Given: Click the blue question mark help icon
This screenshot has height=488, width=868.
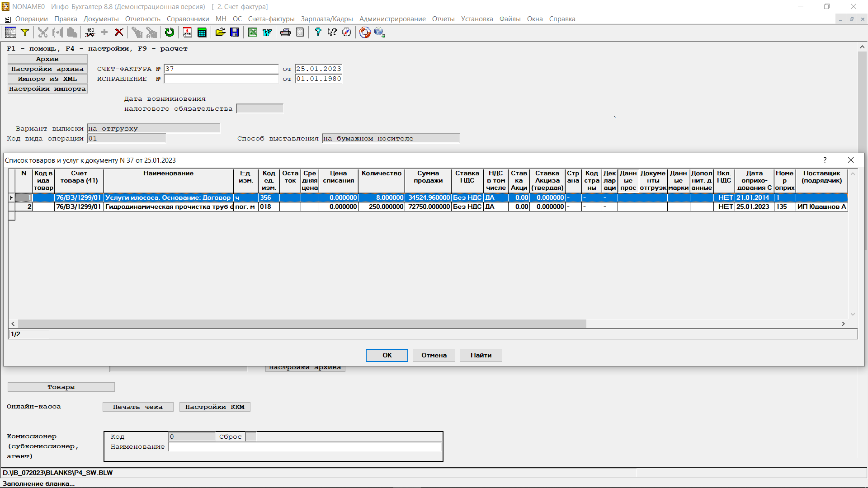Looking at the screenshot, I should [x=318, y=32].
